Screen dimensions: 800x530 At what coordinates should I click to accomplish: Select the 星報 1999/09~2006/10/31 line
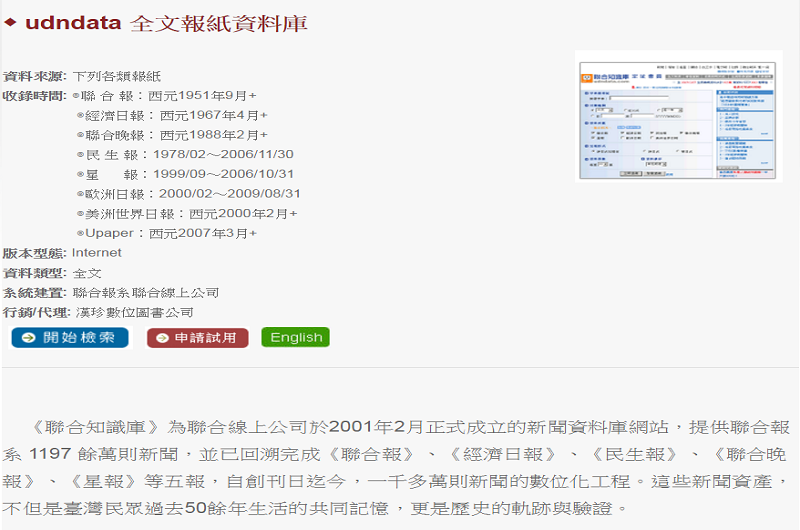tap(189, 174)
